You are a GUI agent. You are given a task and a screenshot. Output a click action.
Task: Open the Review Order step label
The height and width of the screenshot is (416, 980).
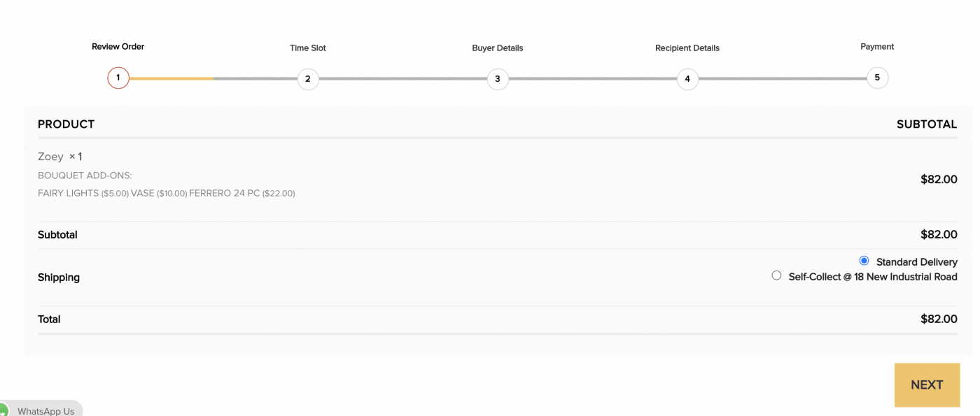click(x=118, y=47)
